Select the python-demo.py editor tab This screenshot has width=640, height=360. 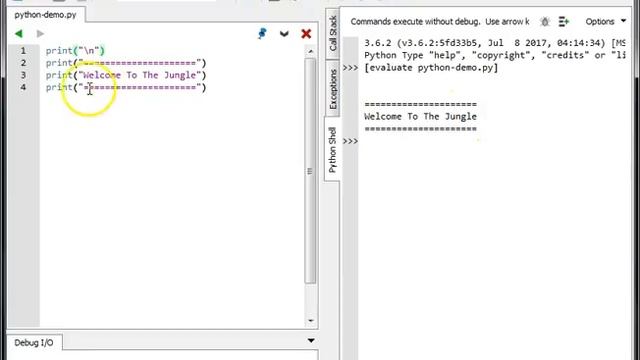coord(45,15)
